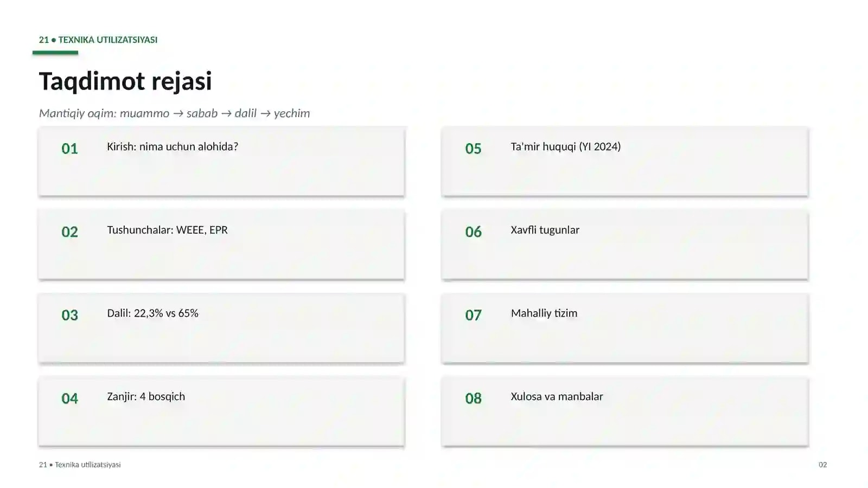Screen dimensions: 868x488
Task: Open the Ta'mir huquqi (YI 2024) card
Action: [625, 161]
